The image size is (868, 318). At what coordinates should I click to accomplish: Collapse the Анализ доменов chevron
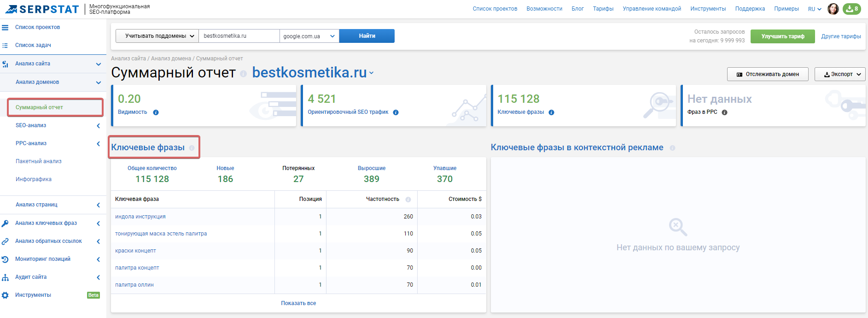point(98,82)
